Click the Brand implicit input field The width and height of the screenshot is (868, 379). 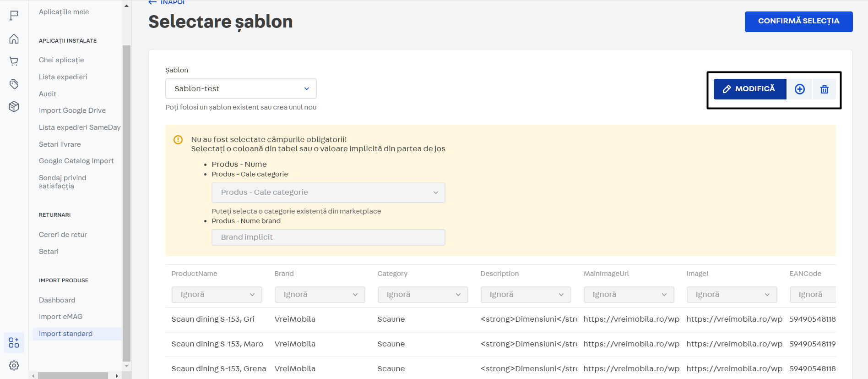(328, 237)
